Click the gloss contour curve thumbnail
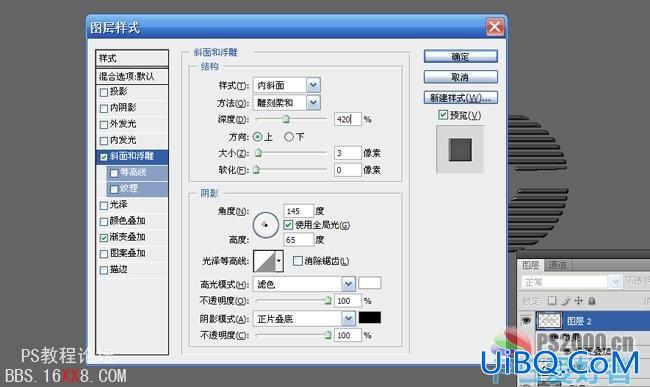Screen dimensions: 650x387 click(x=264, y=261)
